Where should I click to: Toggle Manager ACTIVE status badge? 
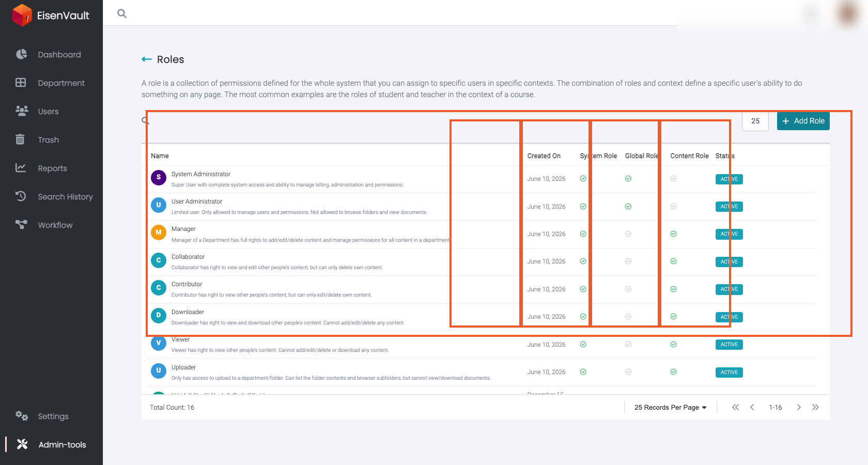(x=729, y=234)
